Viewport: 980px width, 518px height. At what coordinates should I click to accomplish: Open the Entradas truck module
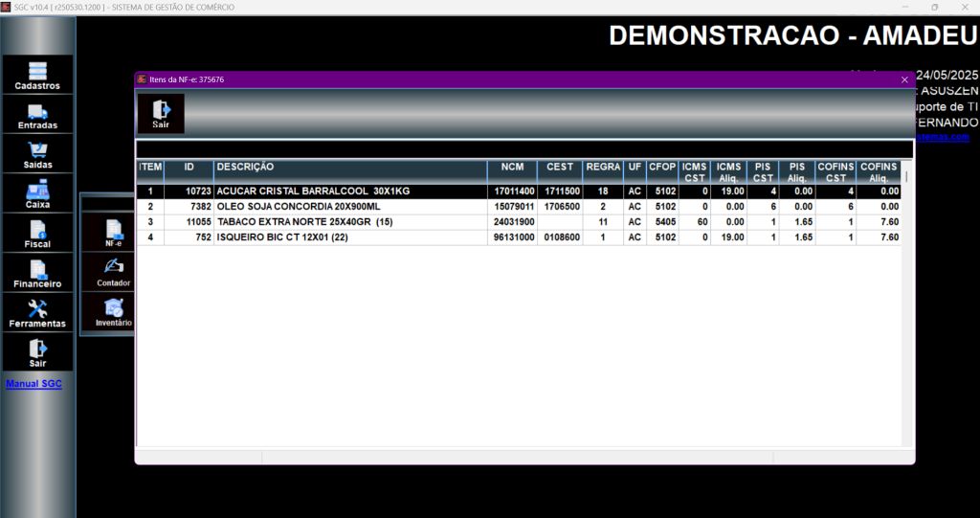37,115
